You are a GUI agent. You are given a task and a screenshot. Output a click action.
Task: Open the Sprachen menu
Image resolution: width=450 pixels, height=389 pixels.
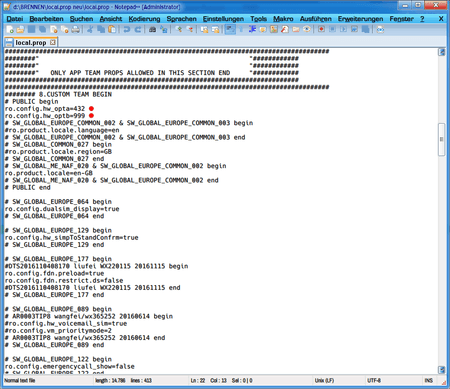click(x=181, y=19)
